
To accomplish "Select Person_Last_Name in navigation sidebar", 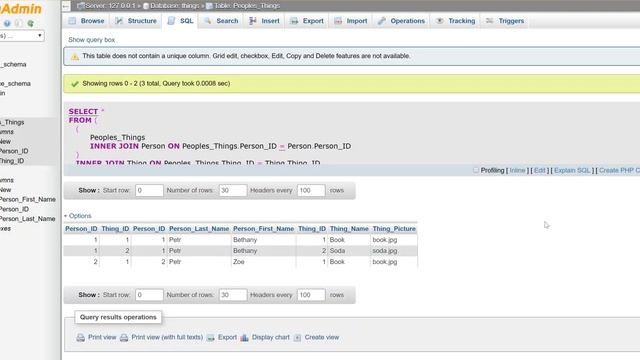I will click(27, 219).
